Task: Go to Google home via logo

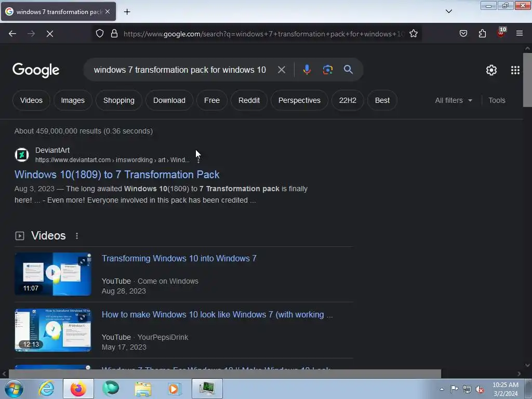Action: point(36,70)
